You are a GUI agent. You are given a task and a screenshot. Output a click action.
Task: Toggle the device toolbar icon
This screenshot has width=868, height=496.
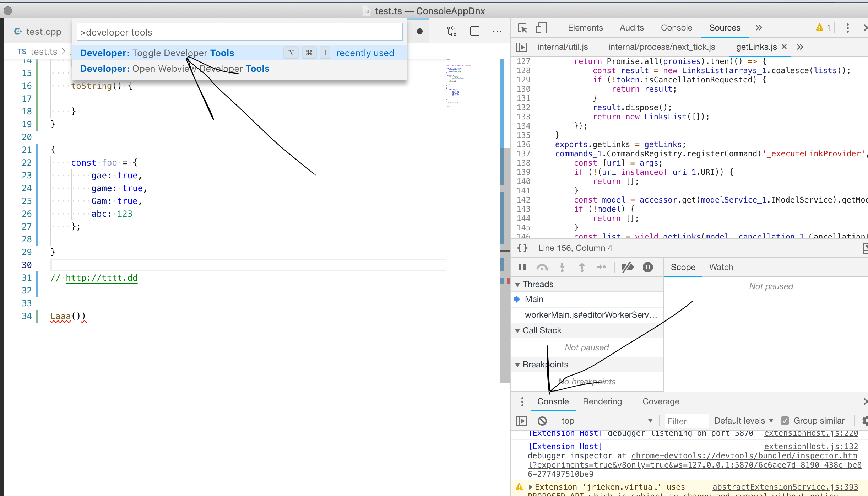(x=541, y=28)
